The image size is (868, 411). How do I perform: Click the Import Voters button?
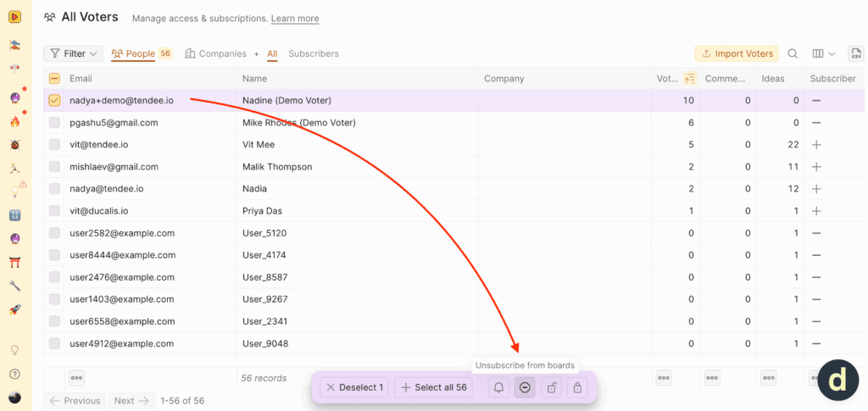(x=736, y=53)
